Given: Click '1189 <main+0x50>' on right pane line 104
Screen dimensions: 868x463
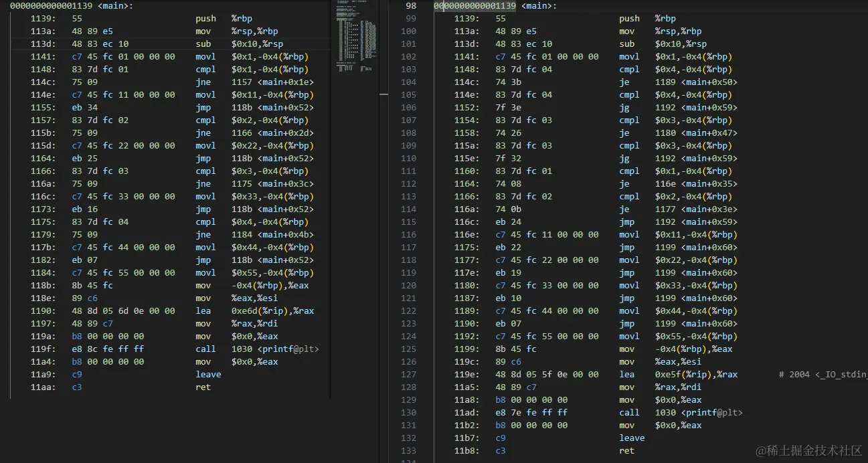Looking at the screenshot, I should [696, 82].
